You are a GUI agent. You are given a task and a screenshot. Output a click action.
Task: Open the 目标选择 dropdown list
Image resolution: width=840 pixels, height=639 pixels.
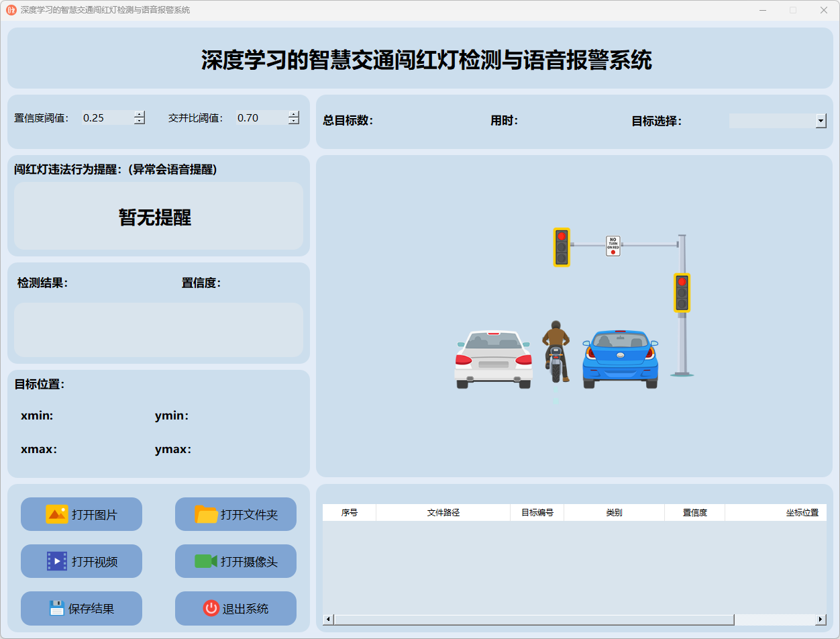click(x=821, y=121)
